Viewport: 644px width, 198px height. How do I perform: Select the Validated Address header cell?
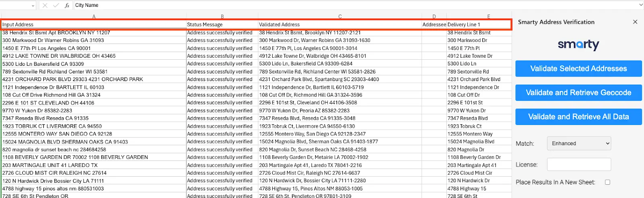340,25
